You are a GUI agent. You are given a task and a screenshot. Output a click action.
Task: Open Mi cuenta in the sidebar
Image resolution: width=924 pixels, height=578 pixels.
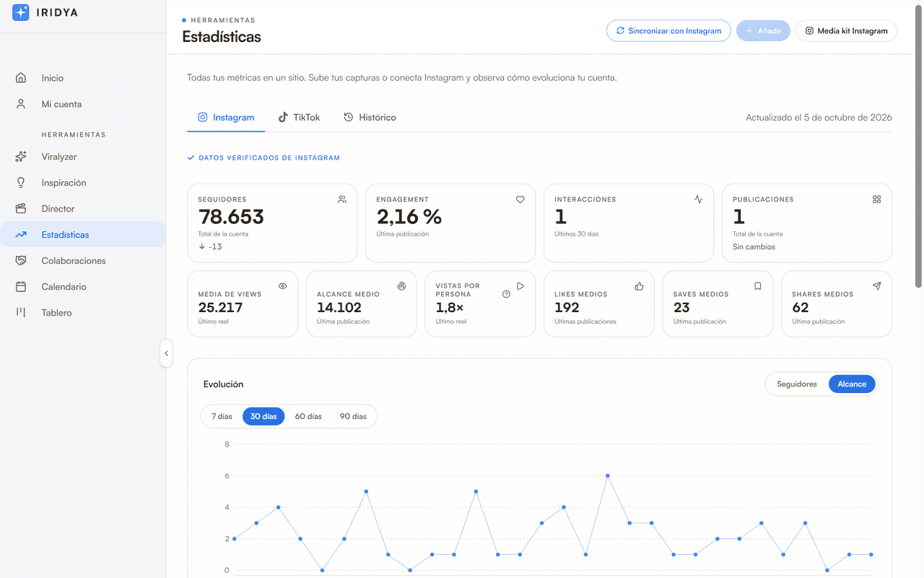click(83, 104)
